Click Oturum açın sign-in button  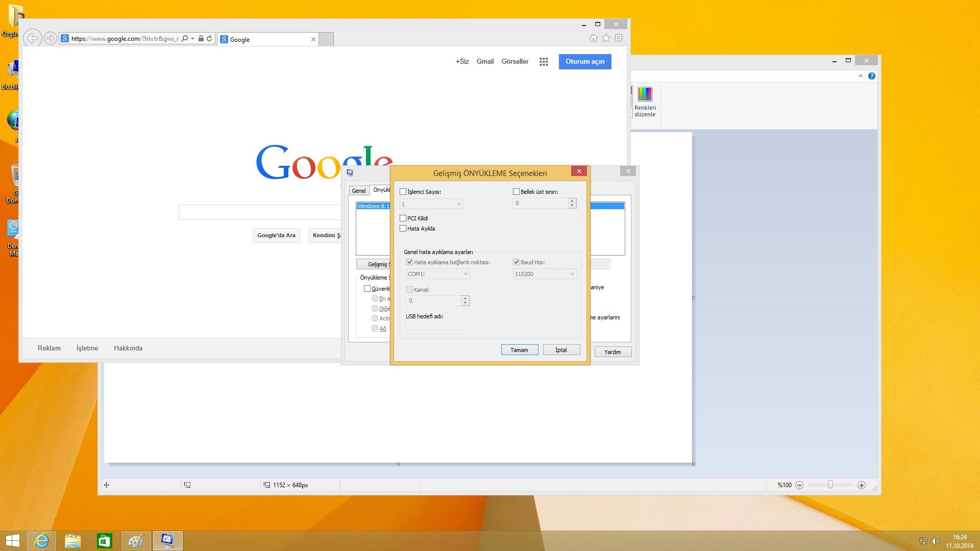pos(585,62)
